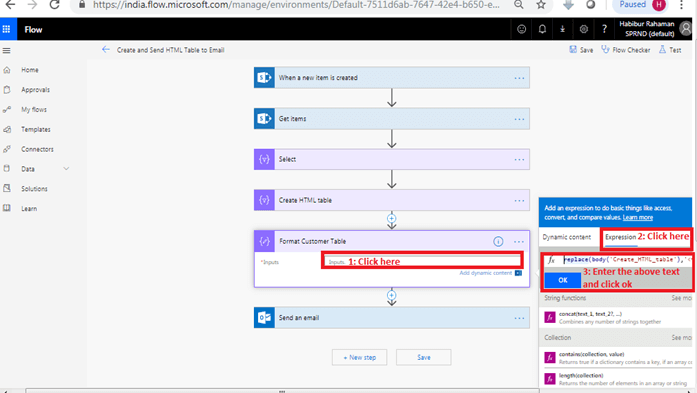Open the help question mark icon
The width and height of the screenshot is (697, 393).
(604, 29)
